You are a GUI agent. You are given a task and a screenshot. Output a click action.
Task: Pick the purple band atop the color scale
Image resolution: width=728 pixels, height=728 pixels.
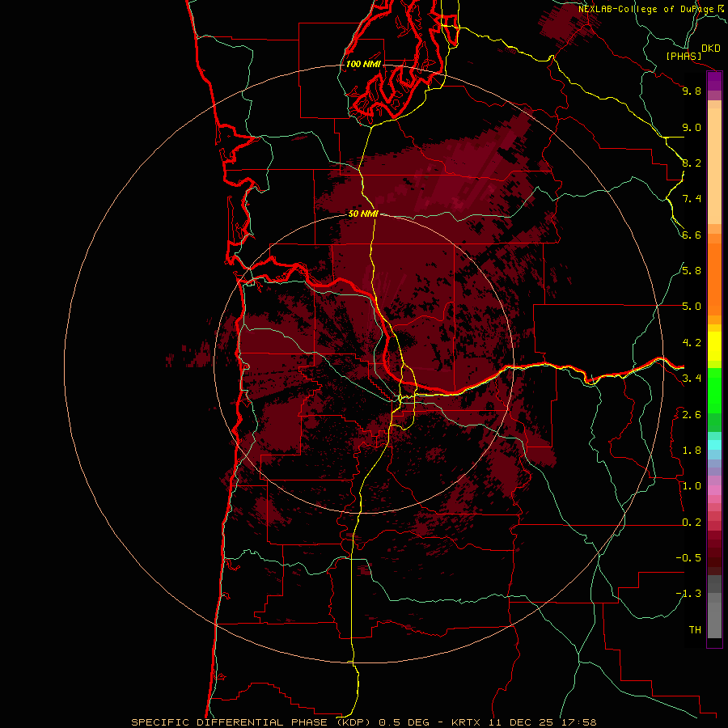click(x=714, y=81)
